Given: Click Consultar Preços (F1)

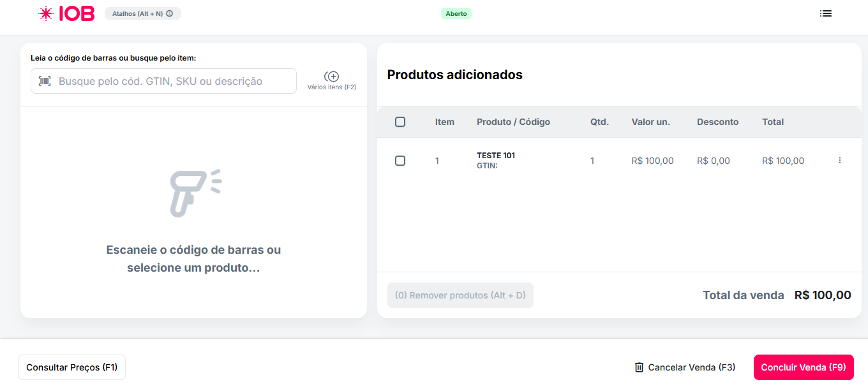Looking at the screenshot, I should 71,367.
